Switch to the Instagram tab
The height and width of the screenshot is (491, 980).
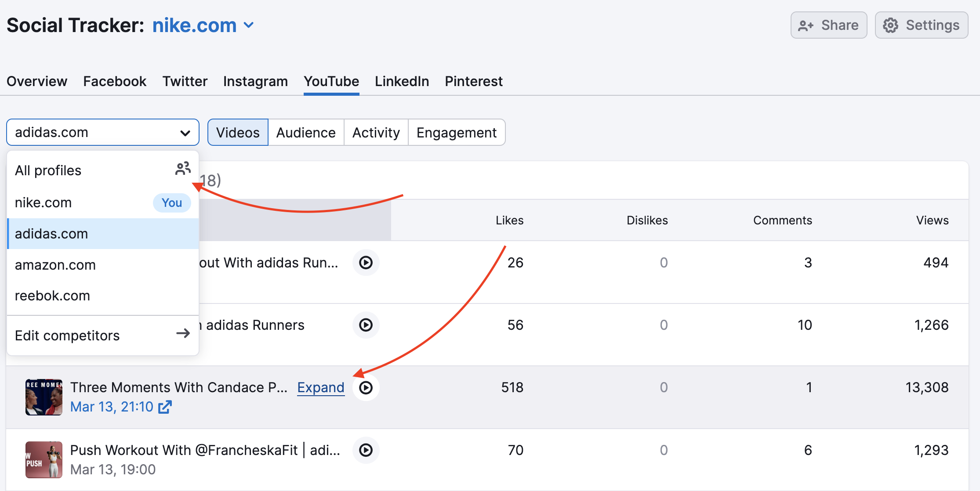coord(255,81)
